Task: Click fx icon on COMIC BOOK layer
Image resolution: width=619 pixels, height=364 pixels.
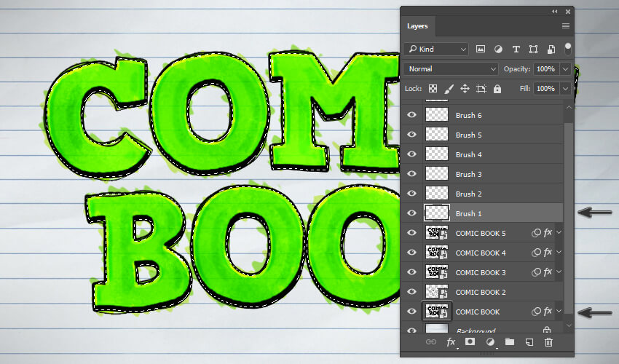Action: pyautogui.click(x=548, y=312)
